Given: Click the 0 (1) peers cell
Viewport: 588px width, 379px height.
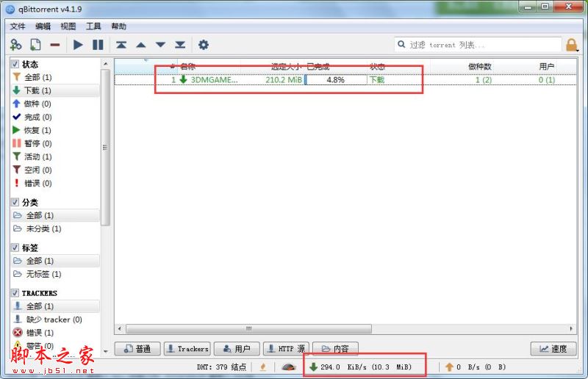Looking at the screenshot, I should pyautogui.click(x=547, y=80).
